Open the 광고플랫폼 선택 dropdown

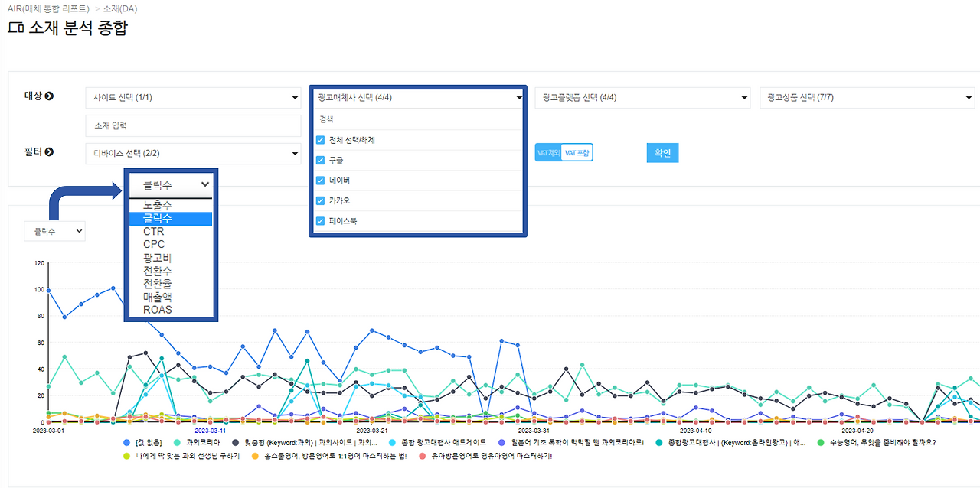tap(642, 97)
